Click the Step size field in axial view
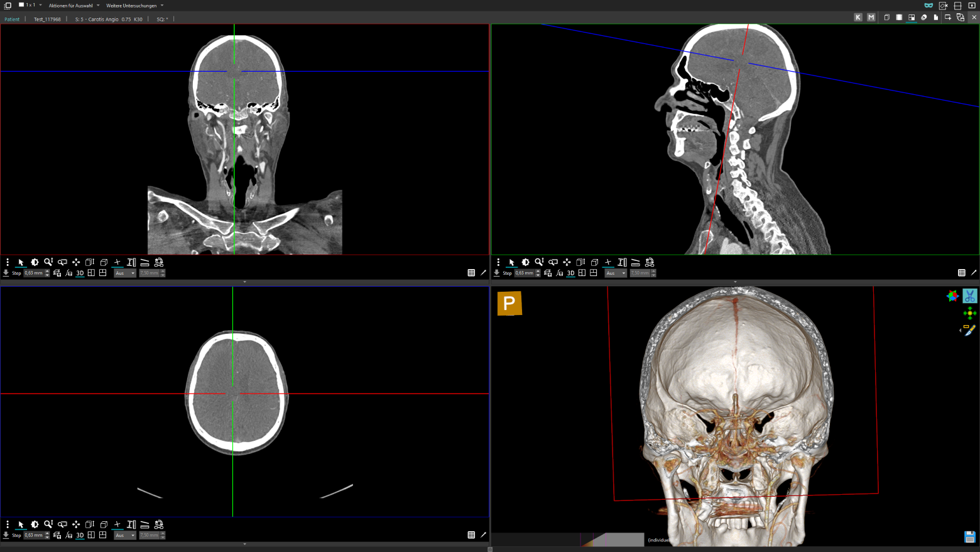 34,535
